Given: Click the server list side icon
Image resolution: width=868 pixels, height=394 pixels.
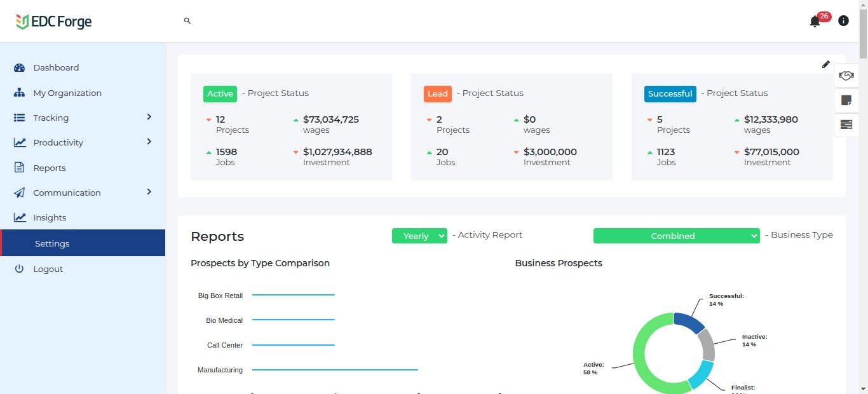Looking at the screenshot, I should point(846,125).
